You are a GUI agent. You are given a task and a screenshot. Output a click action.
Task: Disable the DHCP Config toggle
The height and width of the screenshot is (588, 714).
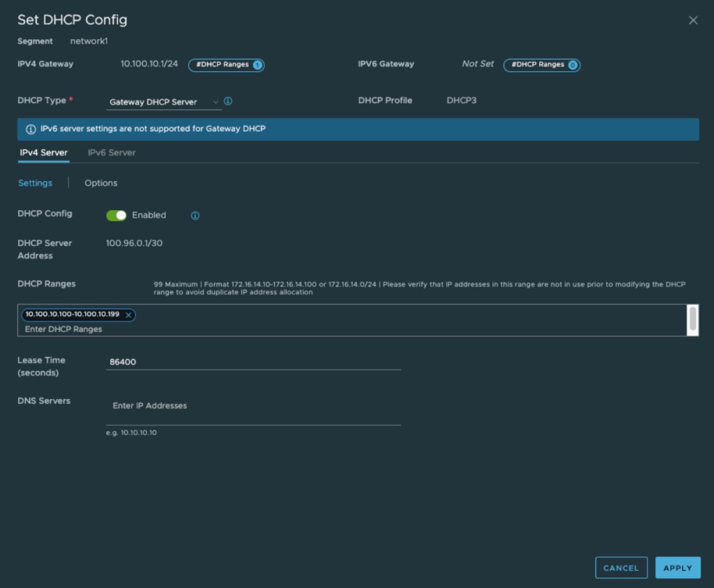[116, 216]
